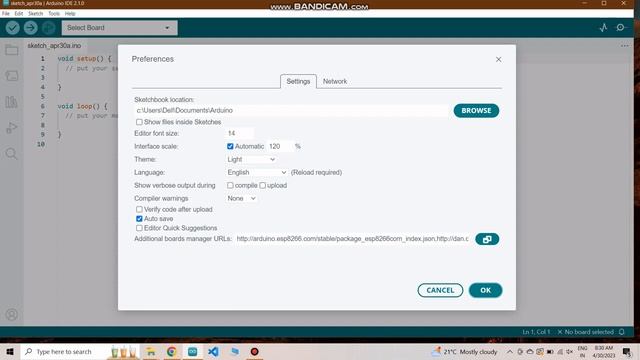Image resolution: width=640 pixels, height=360 pixels.
Task: Select the sketch_apr30a.ino editor tab
Action: pyautogui.click(x=54, y=46)
